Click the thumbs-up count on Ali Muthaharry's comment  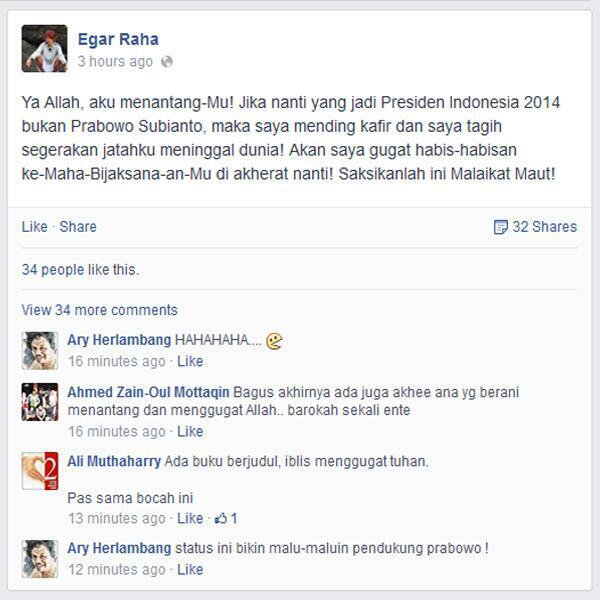226,518
